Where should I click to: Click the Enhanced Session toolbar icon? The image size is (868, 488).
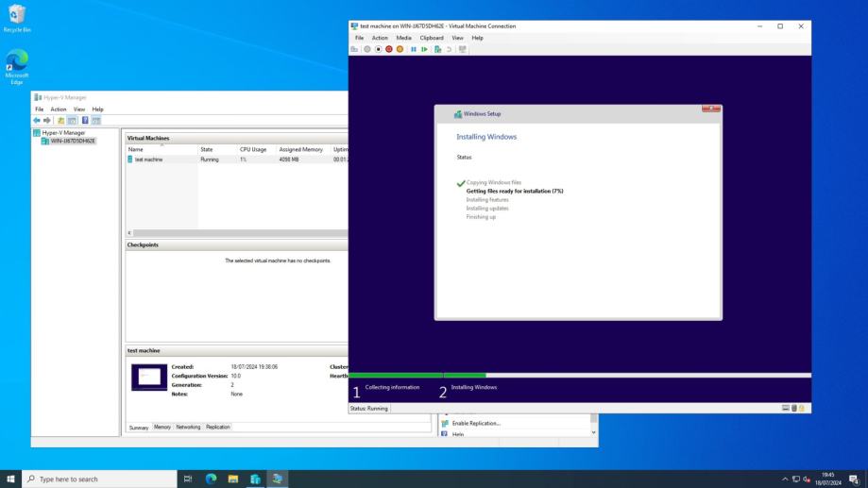click(x=463, y=49)
